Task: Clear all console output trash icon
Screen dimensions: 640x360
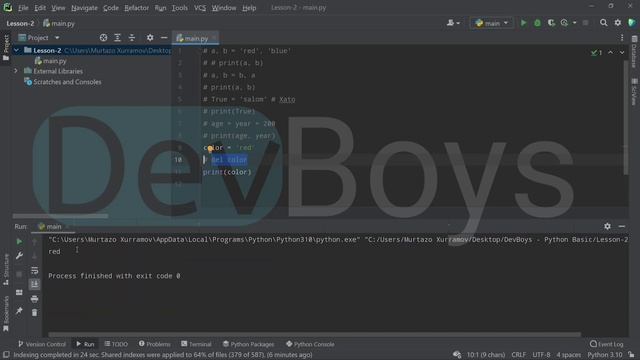Action: pyautogui.click(x=35, y=313)
